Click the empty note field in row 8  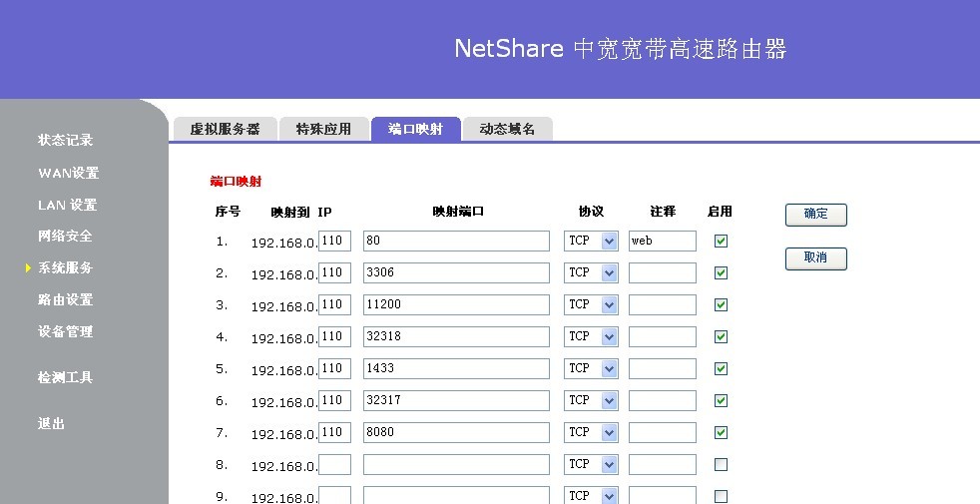[x=663, y=464]
